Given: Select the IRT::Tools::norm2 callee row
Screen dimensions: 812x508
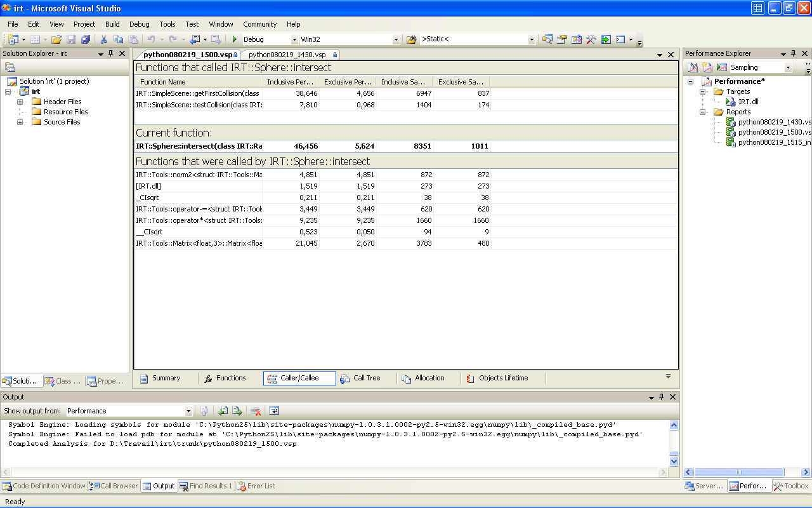Looking at the screenshot, I should coord(198,175).
